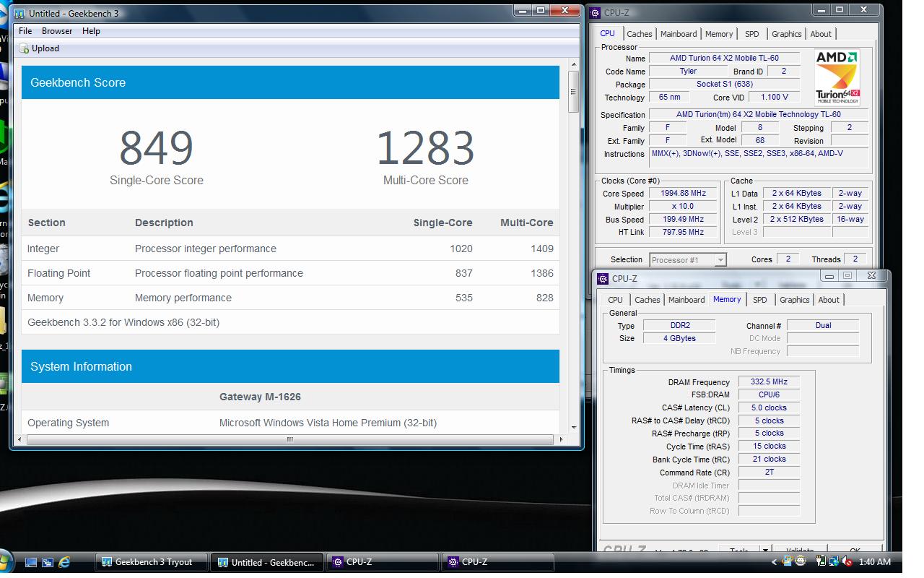Launch Internet Explorer from quick launch
The height and width of the screenshot is (578, 924).
64,561
